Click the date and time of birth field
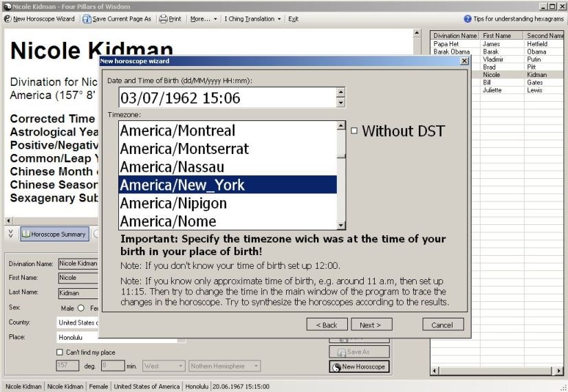Screen dimensions: 568x392 (x=227, y=98)
